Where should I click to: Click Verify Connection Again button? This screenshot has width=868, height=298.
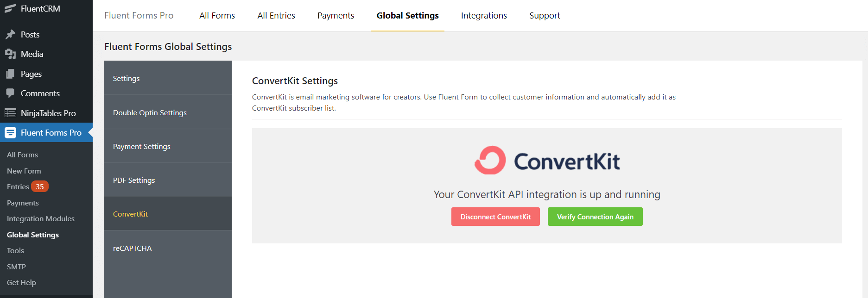pos(595,217)
